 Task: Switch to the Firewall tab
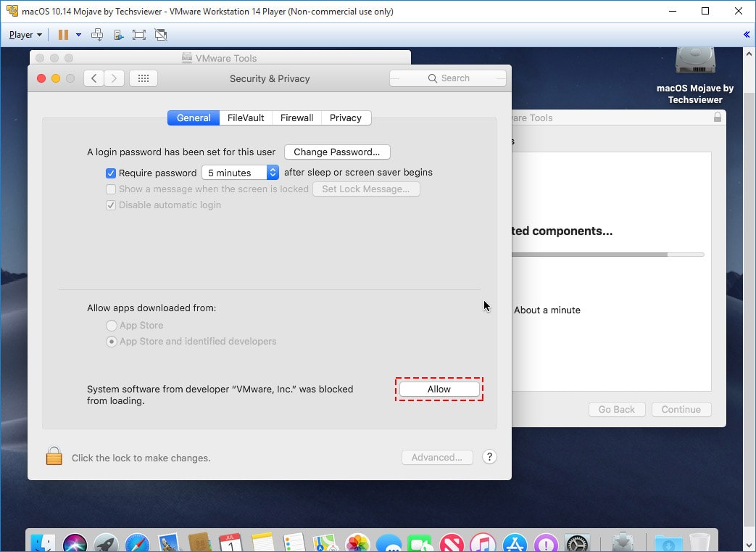(x=296, y=118)
